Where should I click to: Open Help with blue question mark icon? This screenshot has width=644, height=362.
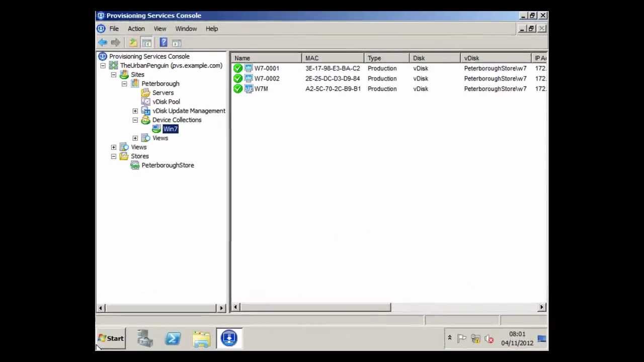[x=164, y=43]
